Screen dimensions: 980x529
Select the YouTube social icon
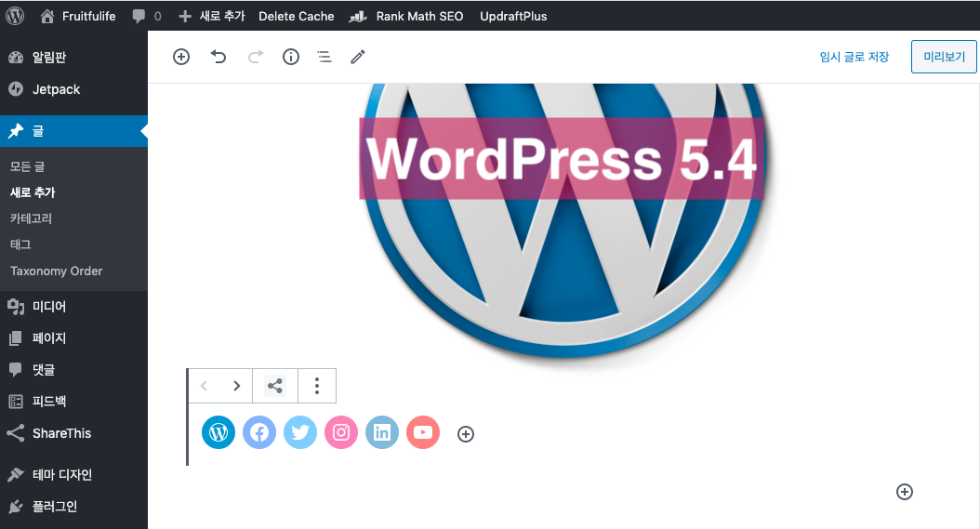point(423,432)
